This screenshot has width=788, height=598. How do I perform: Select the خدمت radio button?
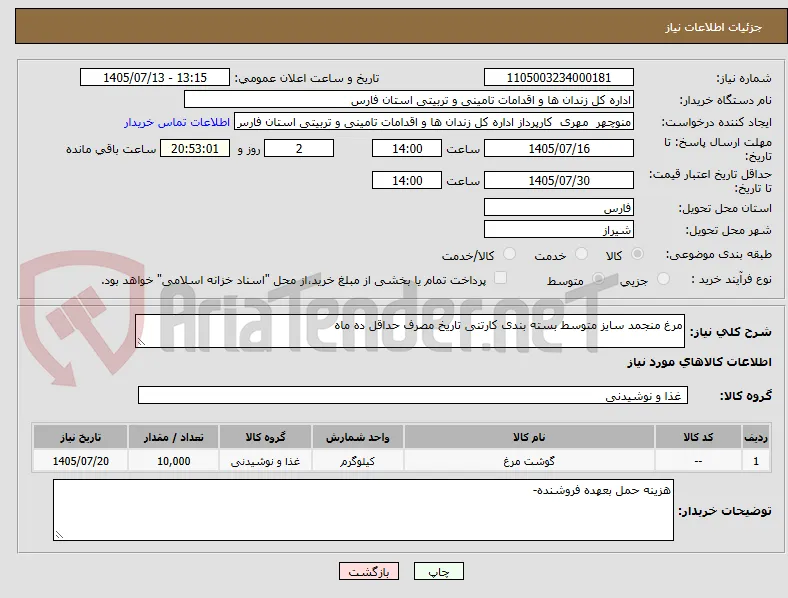point(581,254)
